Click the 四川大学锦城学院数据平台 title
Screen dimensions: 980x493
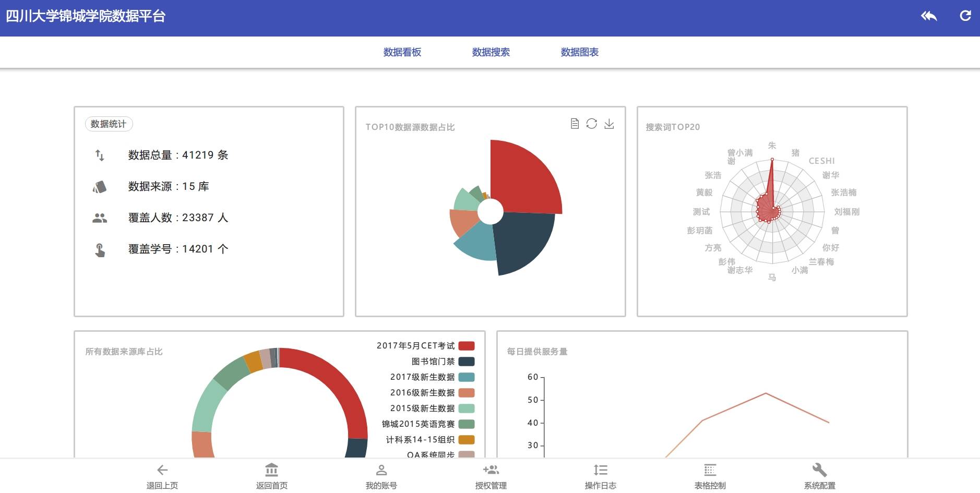pyautogui.click(x=86, y=16)
